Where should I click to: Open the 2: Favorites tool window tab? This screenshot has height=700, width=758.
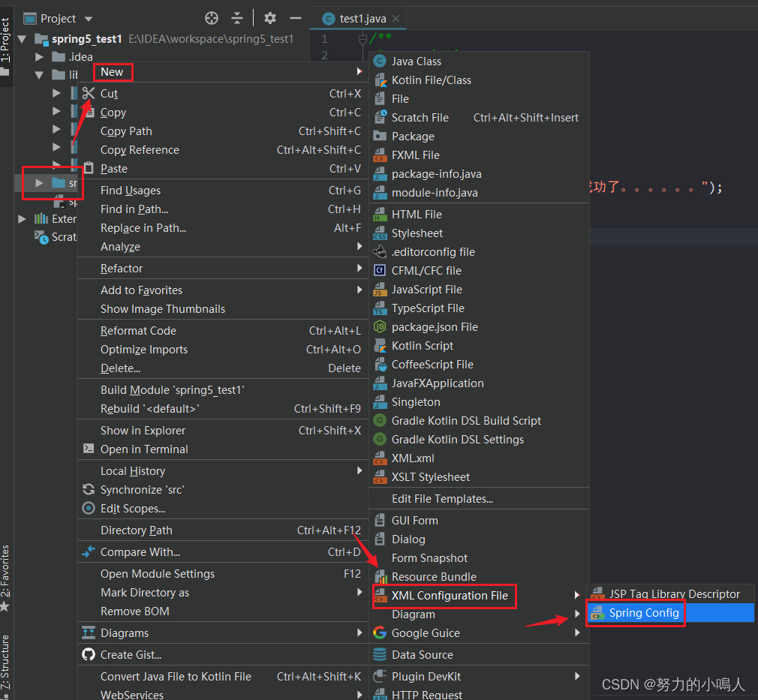point(5,577)
